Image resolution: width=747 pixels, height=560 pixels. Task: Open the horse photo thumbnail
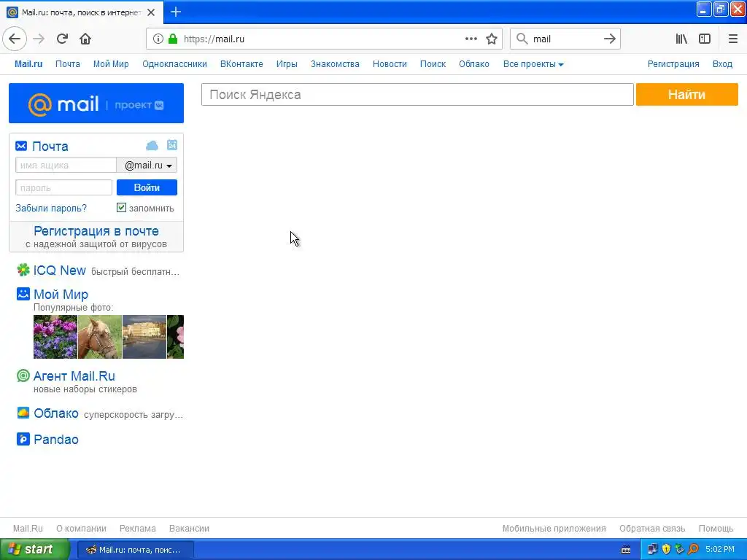[99, 337]
